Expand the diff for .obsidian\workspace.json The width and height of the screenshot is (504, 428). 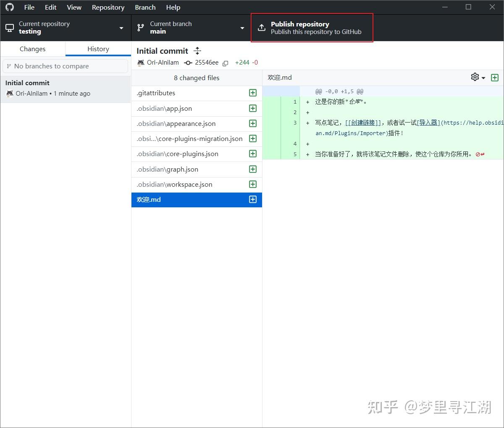coord(252,184)
